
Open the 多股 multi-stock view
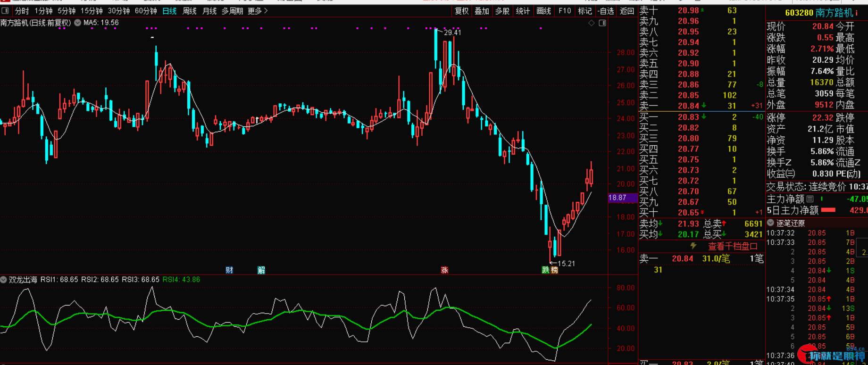[x=502, y=11]
